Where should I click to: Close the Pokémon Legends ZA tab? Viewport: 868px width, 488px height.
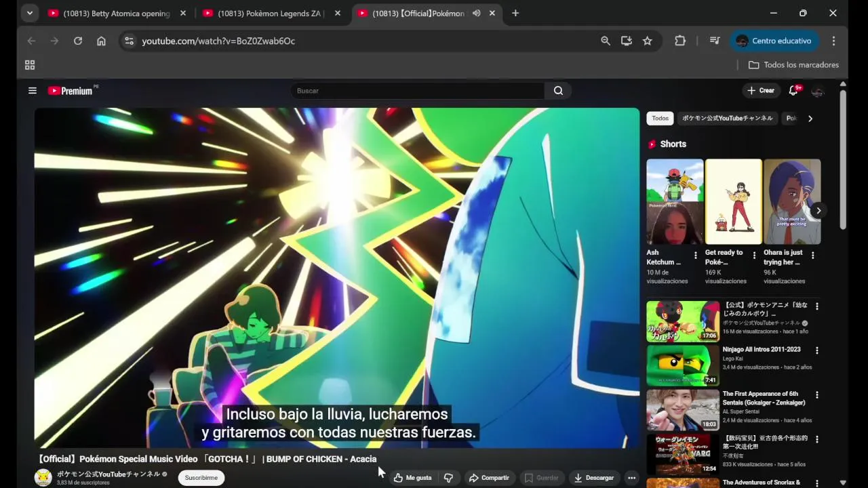coord(338,13)
